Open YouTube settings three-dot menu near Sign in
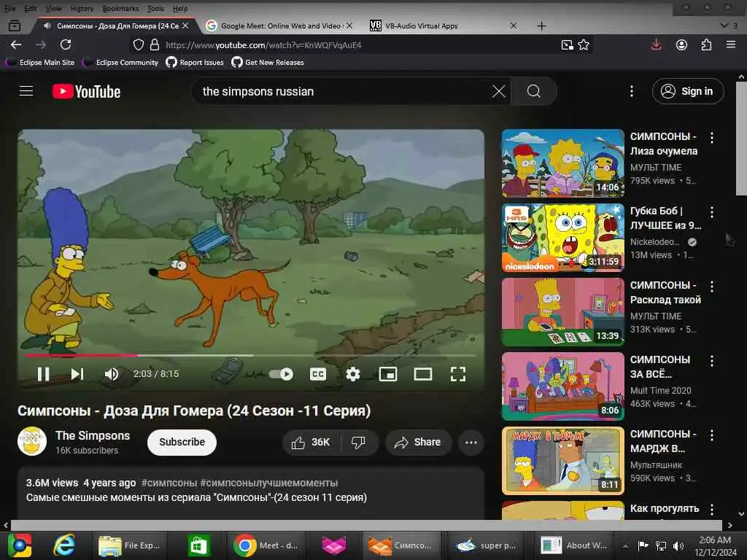This screenshot has height=560, width=747. pyautogui.click(x=632, y=91)
